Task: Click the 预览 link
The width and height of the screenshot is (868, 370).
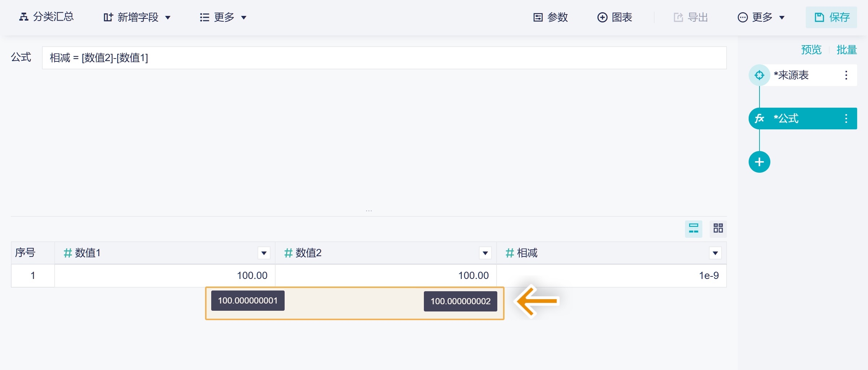Action: 811,50
